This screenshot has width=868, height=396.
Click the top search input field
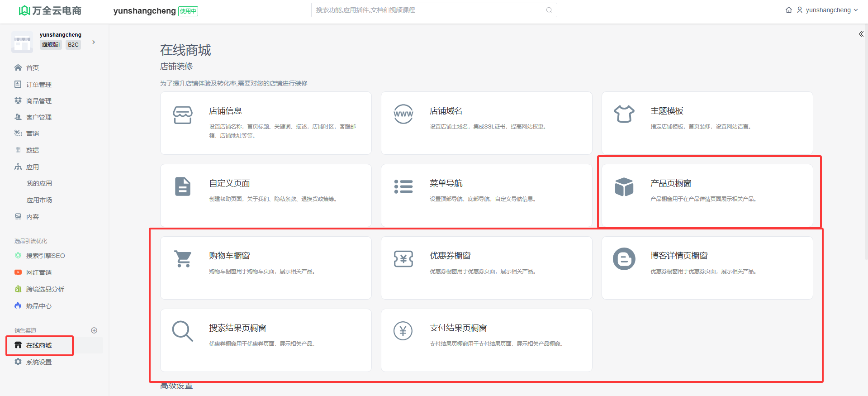coord(430,10)
